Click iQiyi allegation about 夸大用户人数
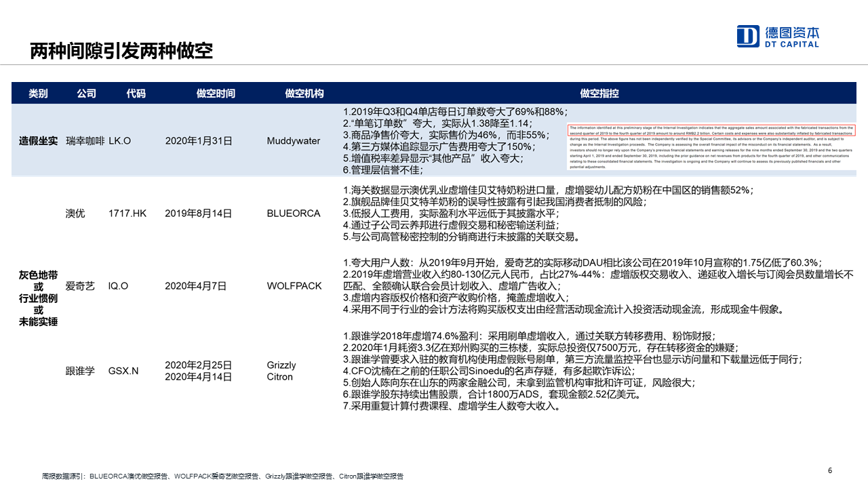868x488 pixels. (583, 262)
